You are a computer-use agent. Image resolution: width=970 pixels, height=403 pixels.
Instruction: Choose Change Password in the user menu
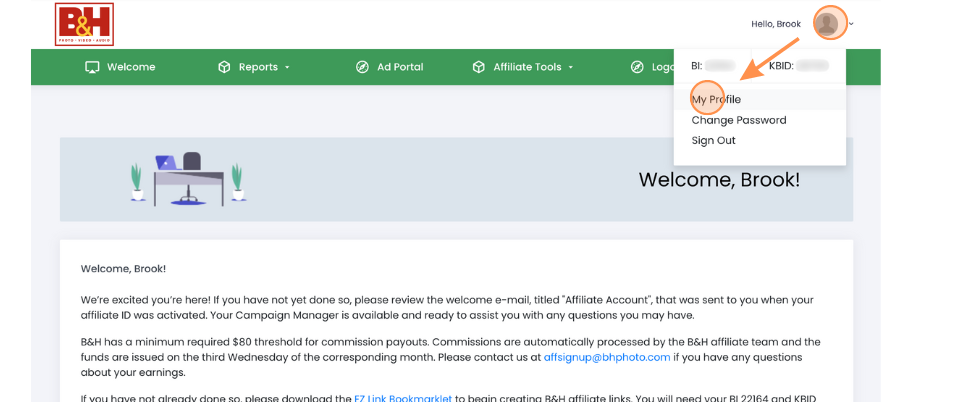739,120
